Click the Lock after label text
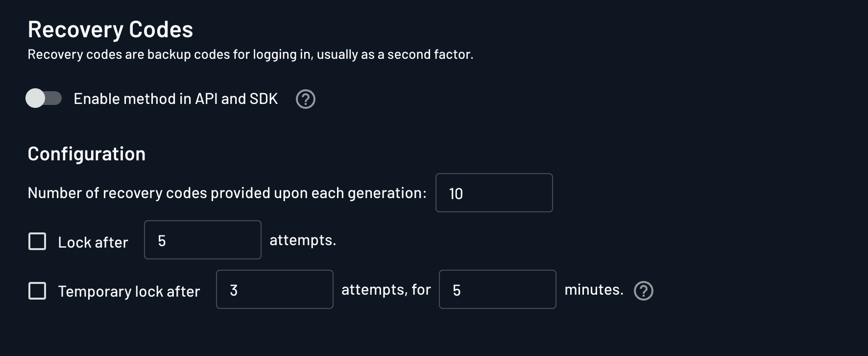The width and height of the screenshot is (868, 356). (93, 242)
